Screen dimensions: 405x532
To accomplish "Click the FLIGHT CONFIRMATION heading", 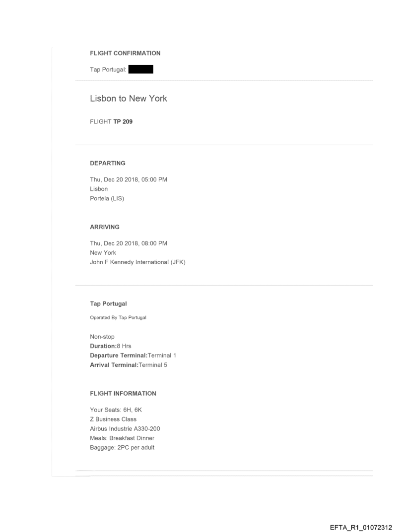I will (x=125, y=53).
